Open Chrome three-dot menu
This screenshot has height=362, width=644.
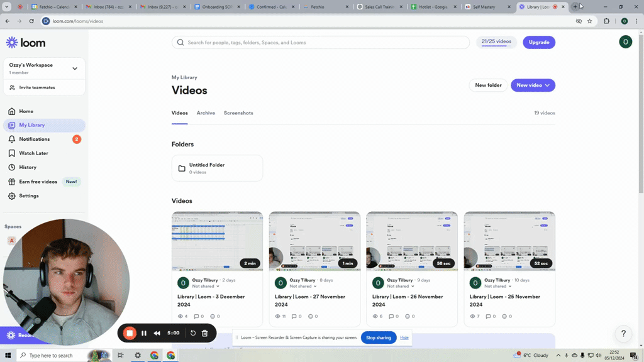[636, 21]
